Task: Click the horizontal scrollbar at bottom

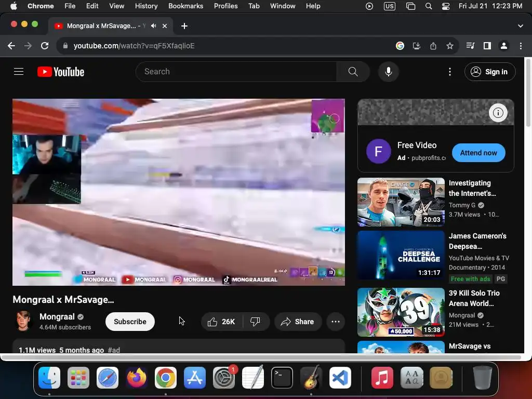Action: pos(261,357)
